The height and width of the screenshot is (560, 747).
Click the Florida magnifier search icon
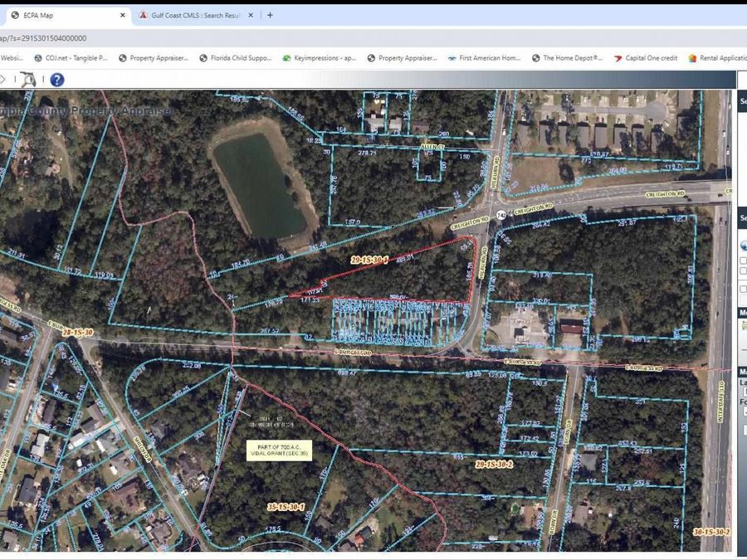coord(28,80)
